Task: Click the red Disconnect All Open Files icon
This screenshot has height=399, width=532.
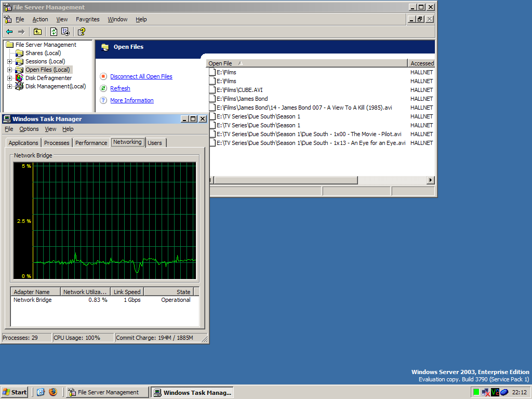Action: click(103, 76)
